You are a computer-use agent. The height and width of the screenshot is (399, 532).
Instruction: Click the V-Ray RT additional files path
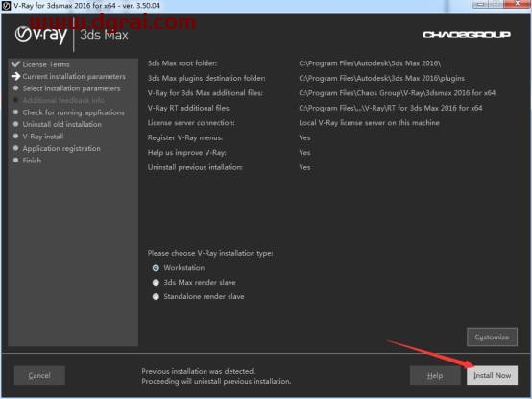tap(391, 108)
